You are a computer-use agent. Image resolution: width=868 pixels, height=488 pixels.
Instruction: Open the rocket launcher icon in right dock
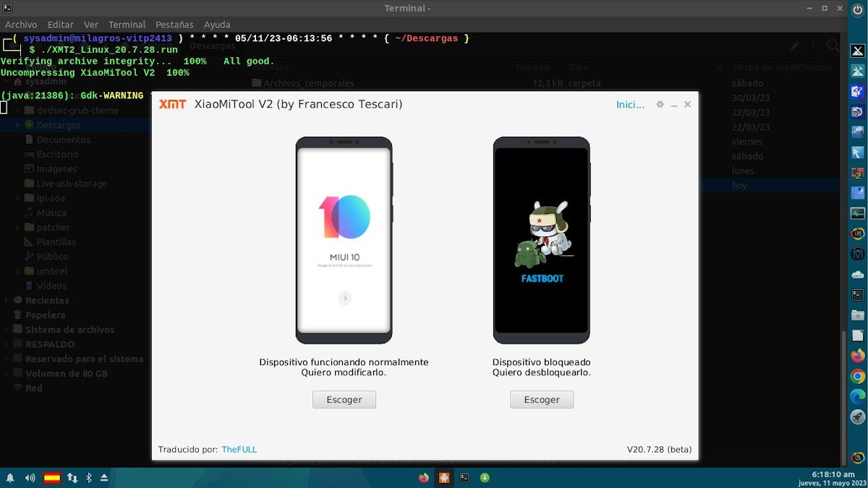point(858,416)
